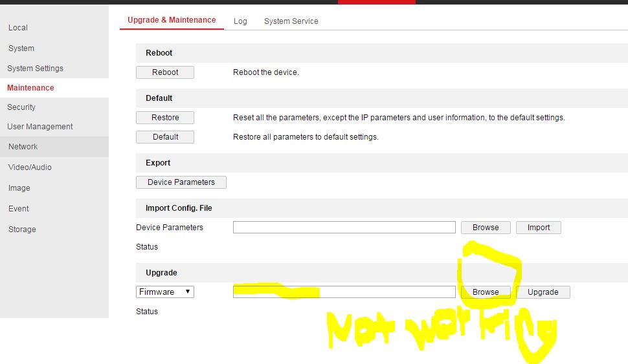Expand the Network sidebar section
628x364 pixels.
click(23, 147)
